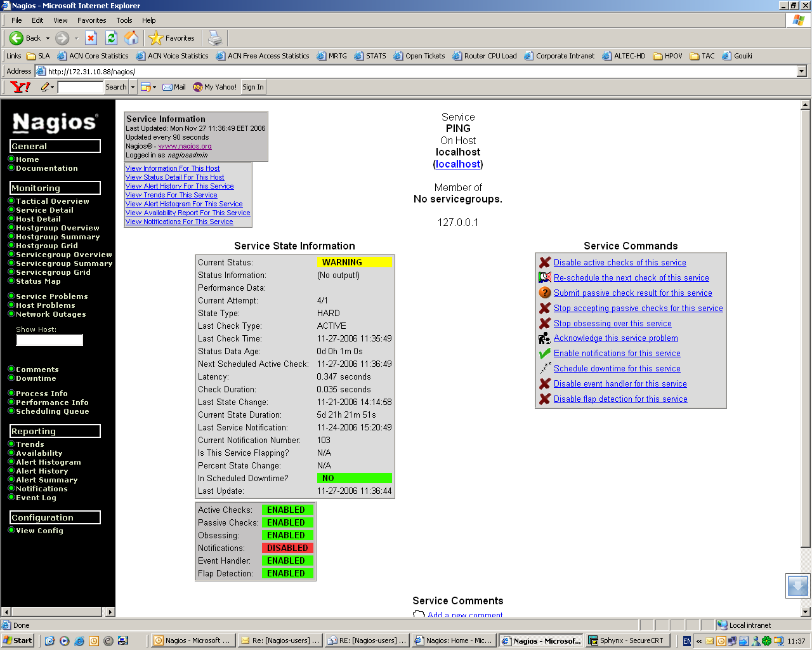Open Service Problems in the sidebar
812x650 pixels.
(x=52, y=296)
